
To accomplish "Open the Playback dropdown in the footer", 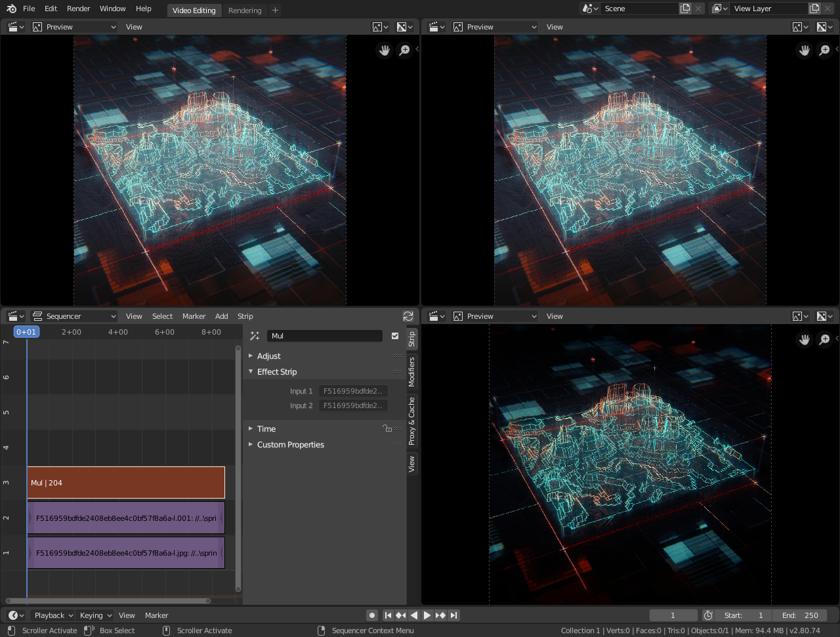I will (x=52, y=615).
